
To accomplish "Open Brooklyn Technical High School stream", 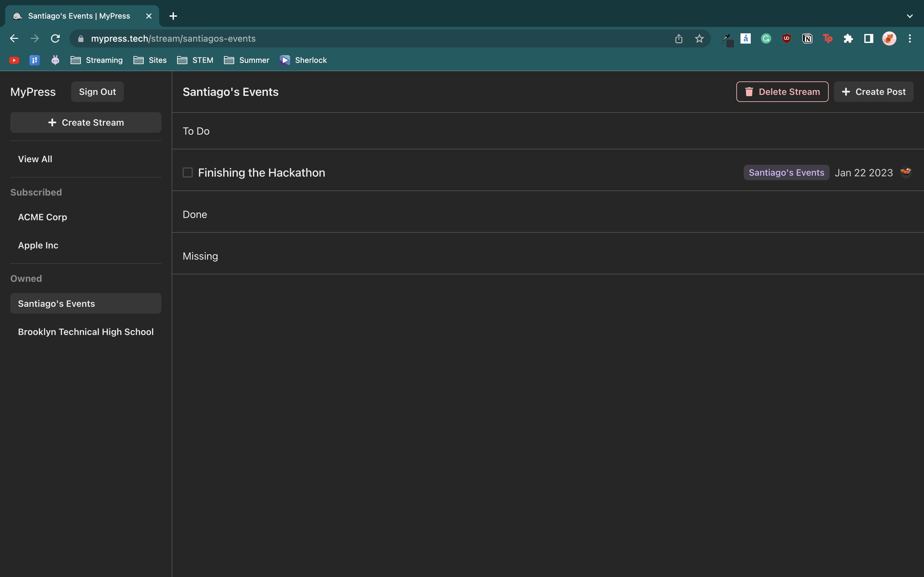I will (86, 332).
